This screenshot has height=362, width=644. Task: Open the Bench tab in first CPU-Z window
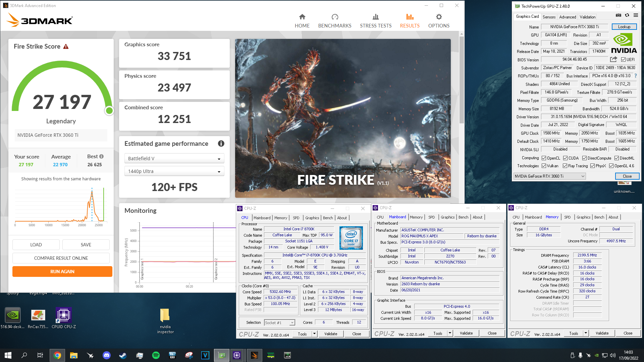pyautogui.click(x=328, y=218)
